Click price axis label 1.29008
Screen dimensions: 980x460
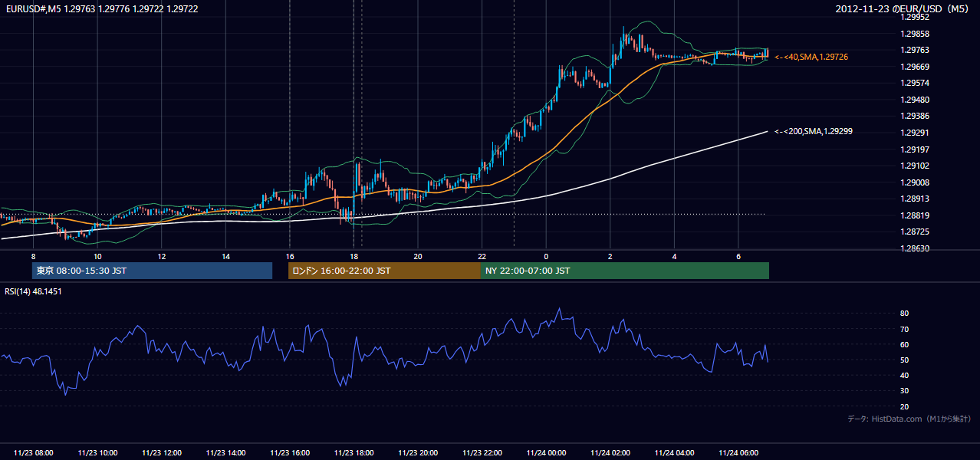pyautogui.click(x=914, y=182)
